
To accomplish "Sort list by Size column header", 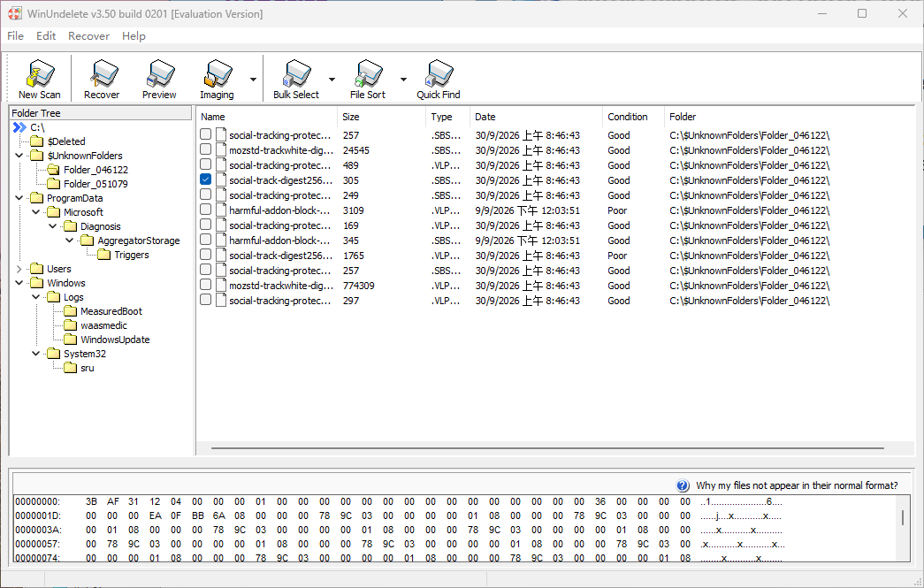I will click(x=381, y=117).
